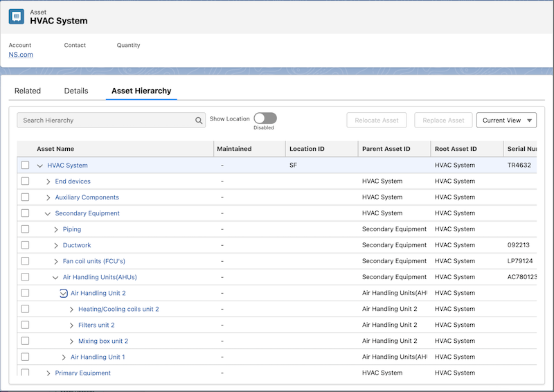Expand the Filters unit 2 chevron
Screen dimensions: 554x392
71,326
